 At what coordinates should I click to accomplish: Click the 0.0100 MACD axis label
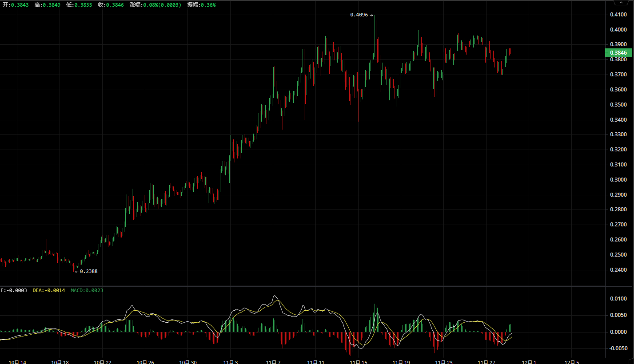pyautogui.click(x=618, y=299)
